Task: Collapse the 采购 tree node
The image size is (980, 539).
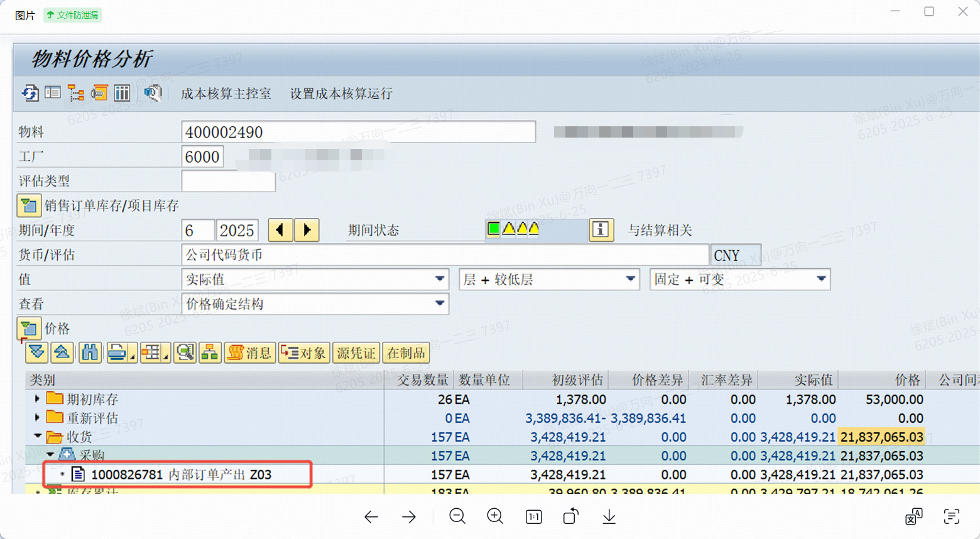Action: point(50,454)
